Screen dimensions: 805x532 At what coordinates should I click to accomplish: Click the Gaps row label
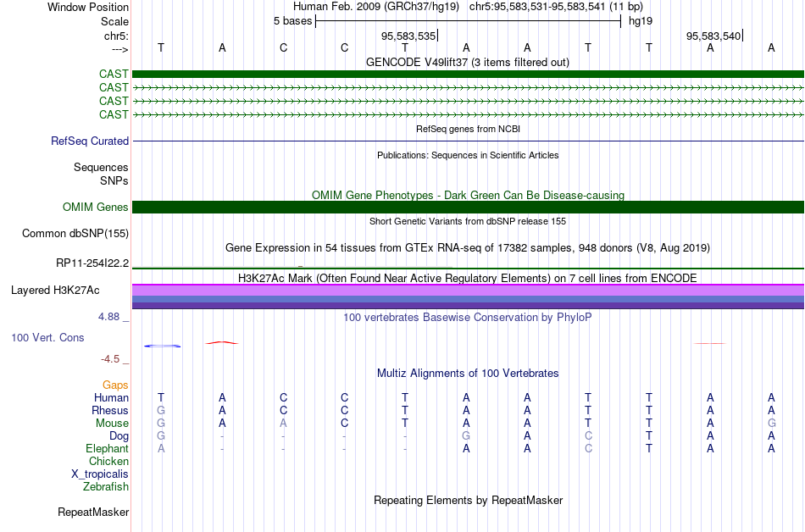115,385
